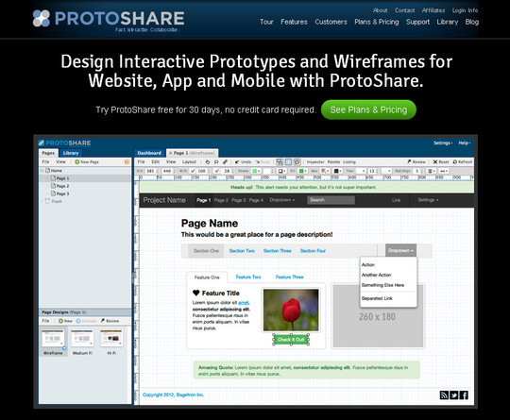The width and height of the screenshot is (510, 420).
Task: Select Another Action from the dropdown list
Action: pyautogui.click(x=376, y=275)
